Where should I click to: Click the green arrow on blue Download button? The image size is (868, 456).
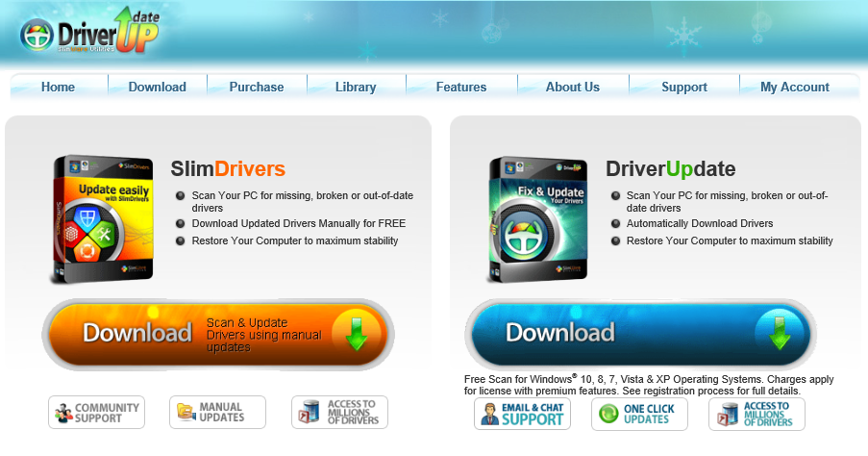point(779,332)
